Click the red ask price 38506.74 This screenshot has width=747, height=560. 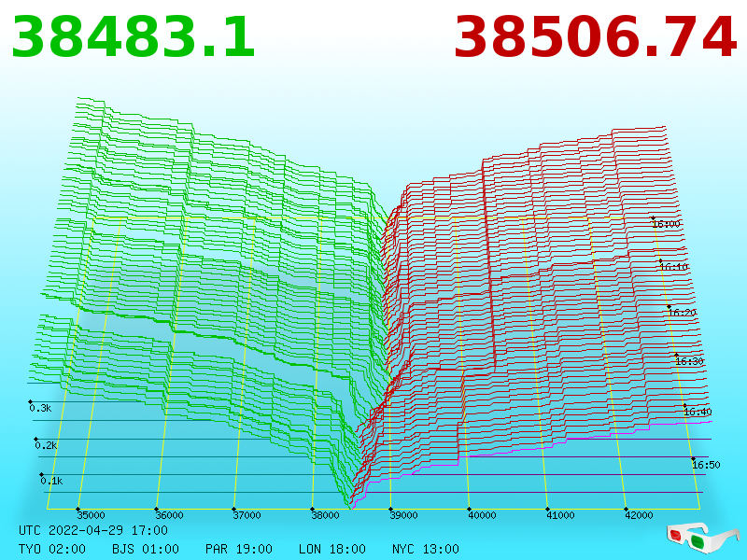coord(596,37)
